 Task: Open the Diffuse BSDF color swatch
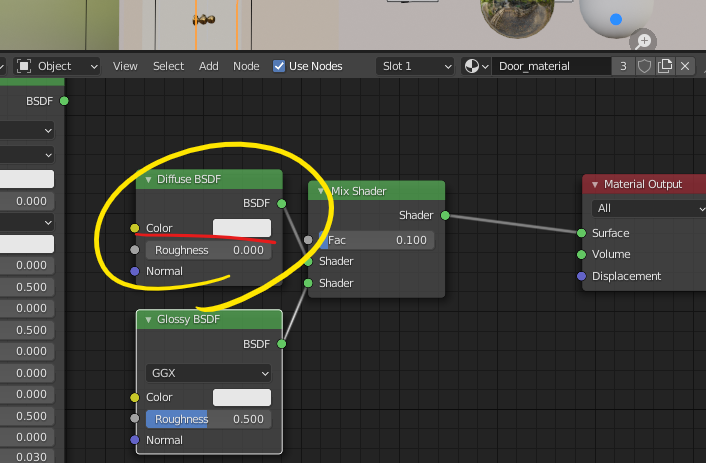tap(242, 228)
